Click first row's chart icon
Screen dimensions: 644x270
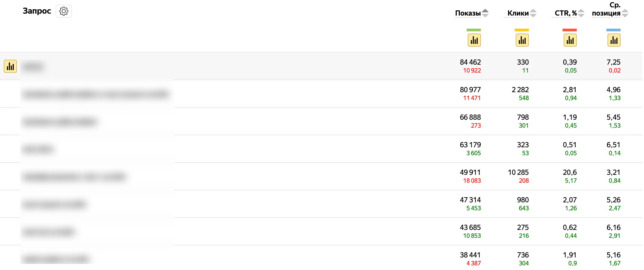coord(10,66)
